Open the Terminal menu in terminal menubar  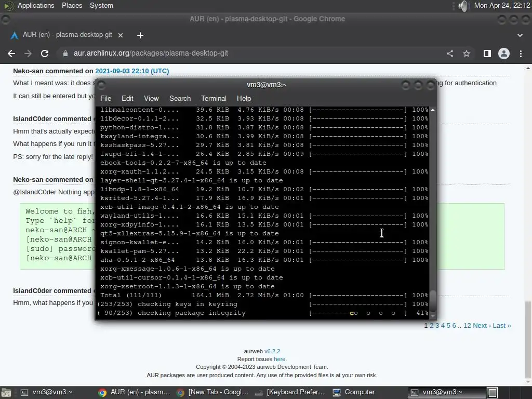214,98
